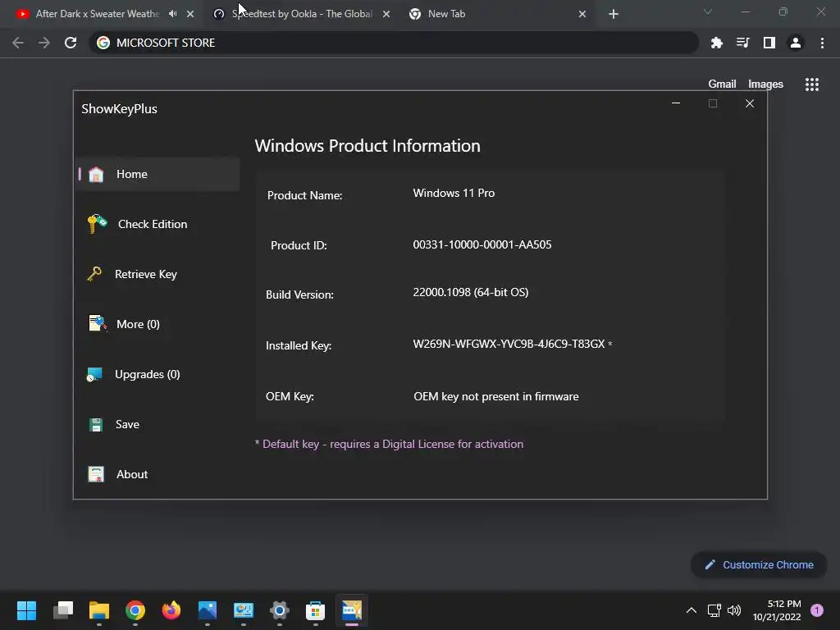The width and height of the screenshot is (840, 630).
Task: Click the Upgrades monitor icon
Action: pos(94,374)
